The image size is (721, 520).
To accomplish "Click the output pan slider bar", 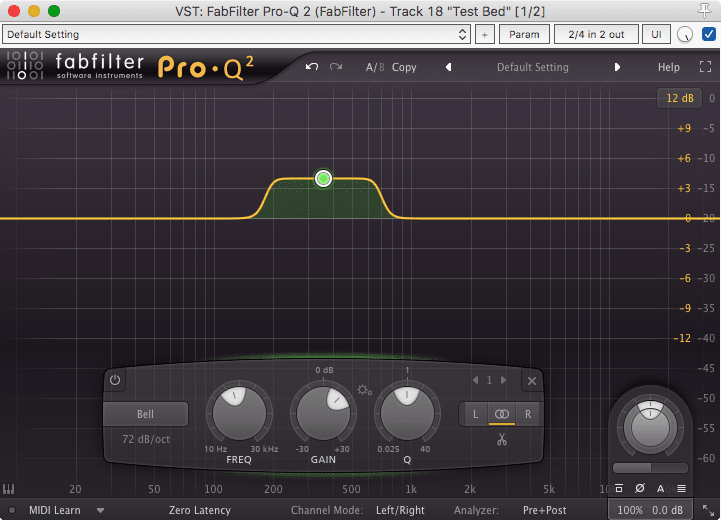I will pyautogui.click(x=650, y=467).
